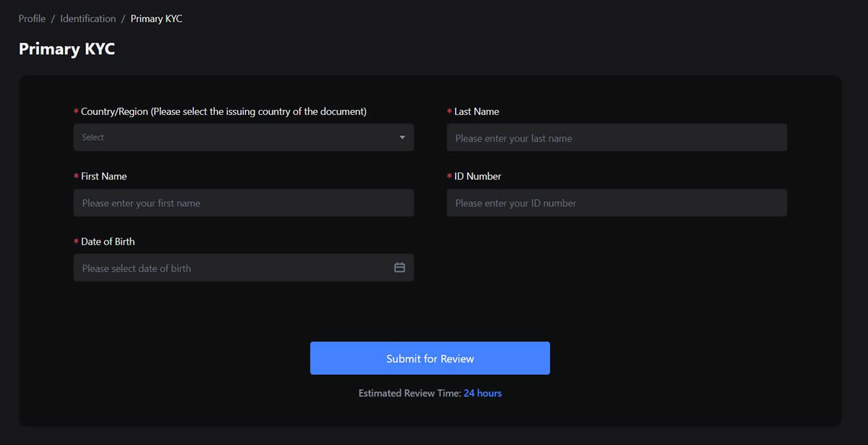Select the date of birth field

pyautogui.click(x=231, y=268)
